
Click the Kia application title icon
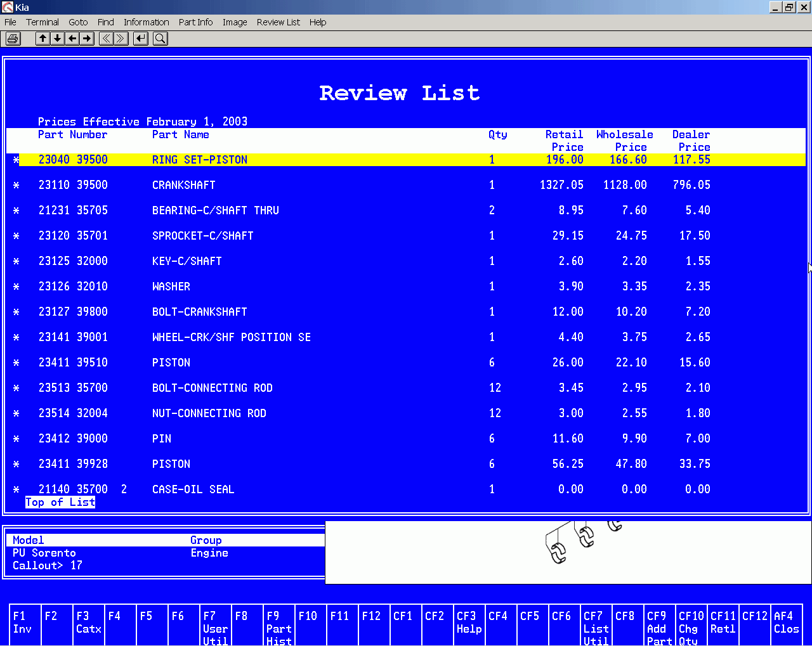7,7
